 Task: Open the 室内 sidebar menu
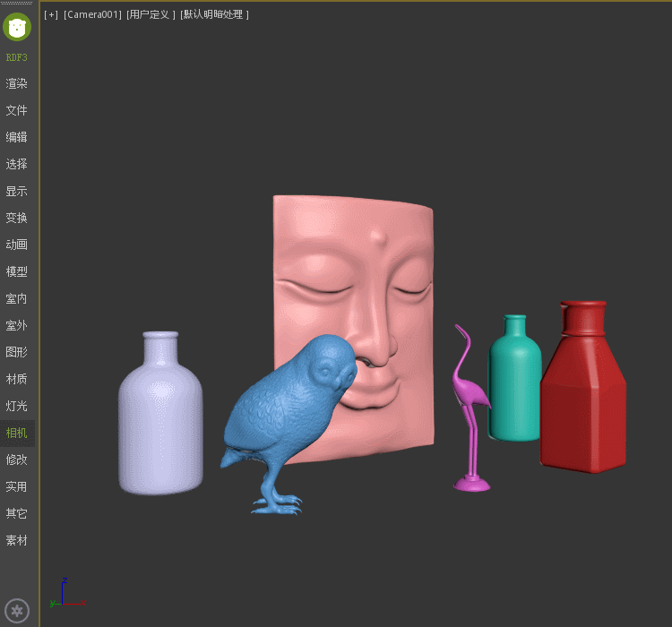17,298
